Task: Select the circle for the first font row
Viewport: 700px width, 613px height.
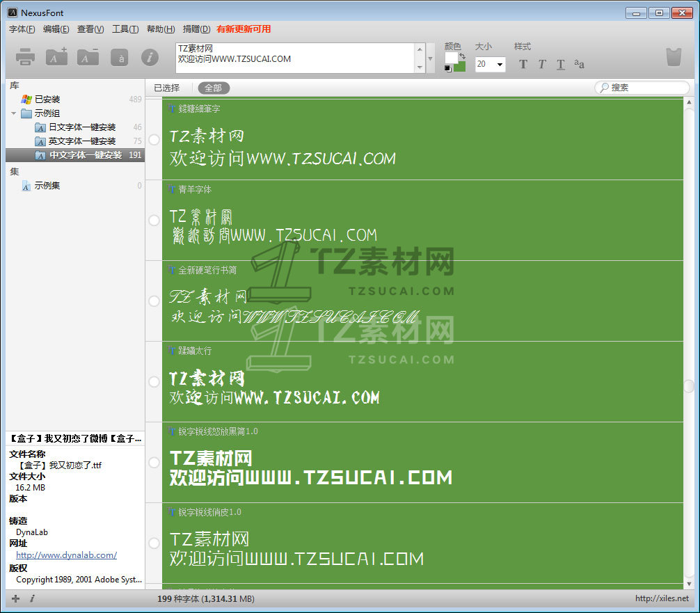Action: pyautogui.click(x=154, y=140)
